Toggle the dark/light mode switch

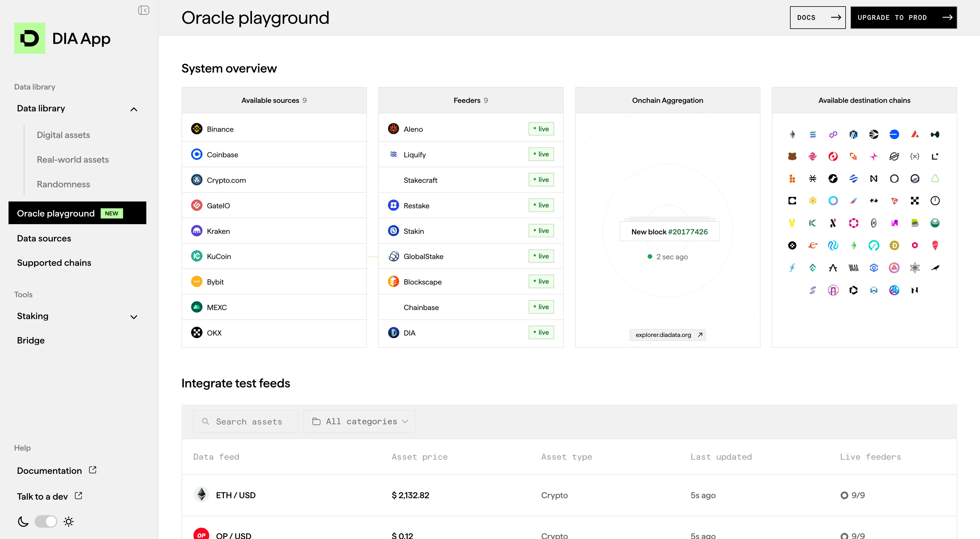click(46, 521)
